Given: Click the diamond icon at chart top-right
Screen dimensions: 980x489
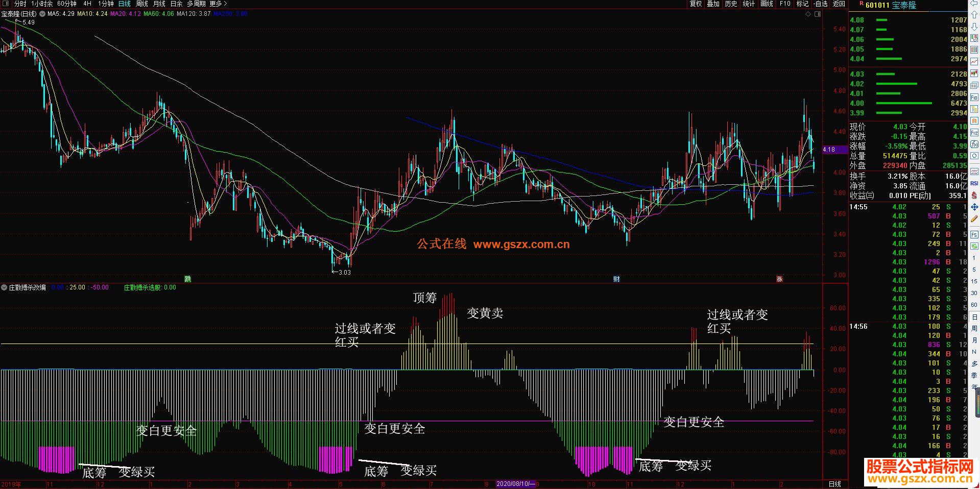Looking at the screenshot, I should click(808, 14).
